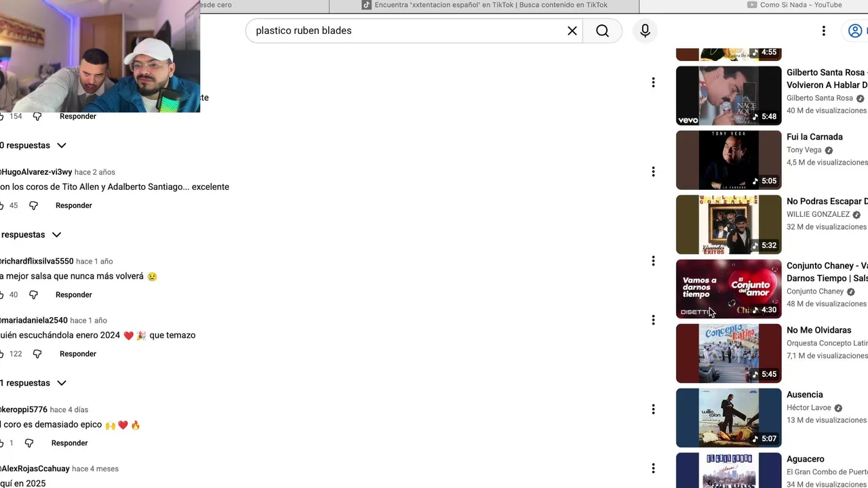Open options for AlexRojasCcahuay comment
Viewport: 868px width, 488px height.
pyautogui.click(x=653, y=468)
